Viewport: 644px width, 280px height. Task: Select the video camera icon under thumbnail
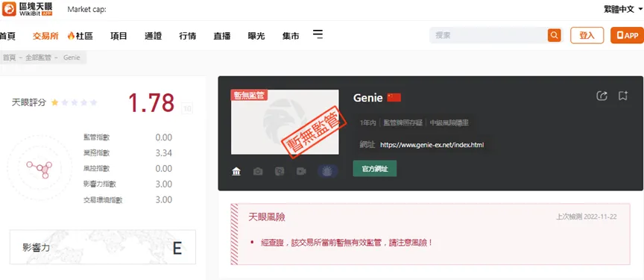(x=301, y=172)
